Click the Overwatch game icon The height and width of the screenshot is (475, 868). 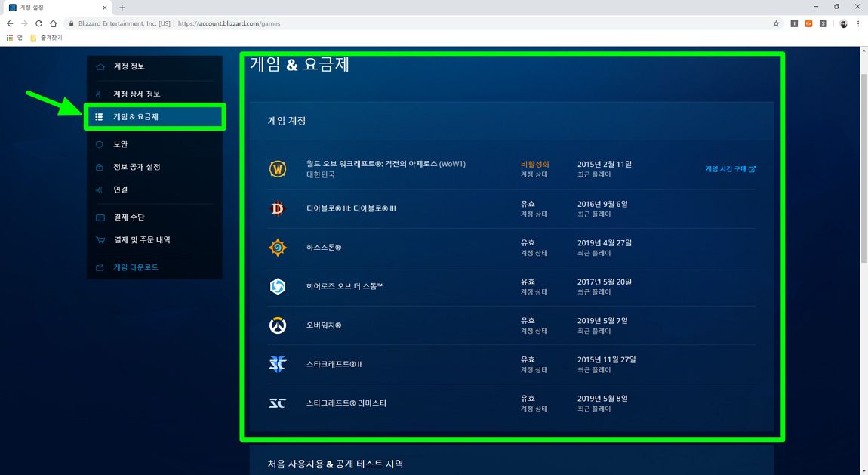[277, 325]
